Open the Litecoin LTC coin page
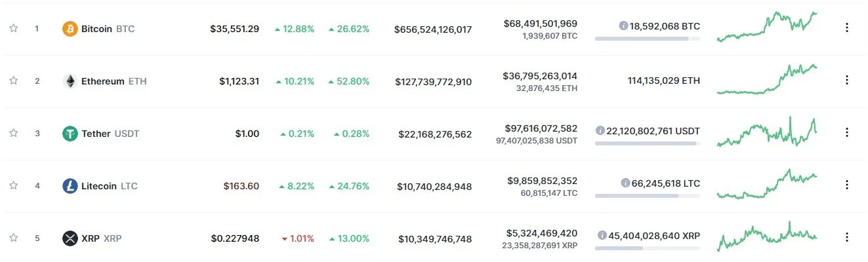Image resolution: width=868 pixels, height=262 pixels. (x=110, y=186)
